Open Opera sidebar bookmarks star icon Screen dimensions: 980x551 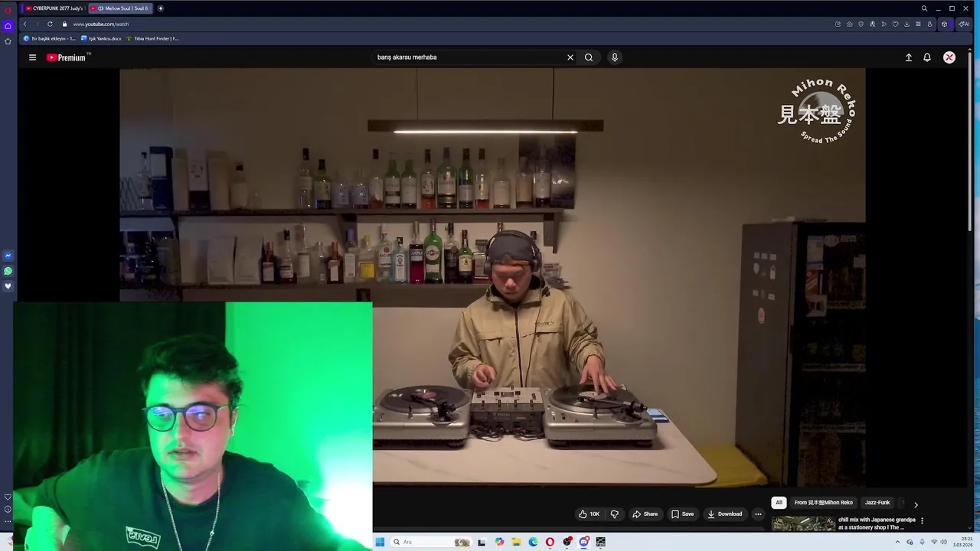tap(8, 41)
